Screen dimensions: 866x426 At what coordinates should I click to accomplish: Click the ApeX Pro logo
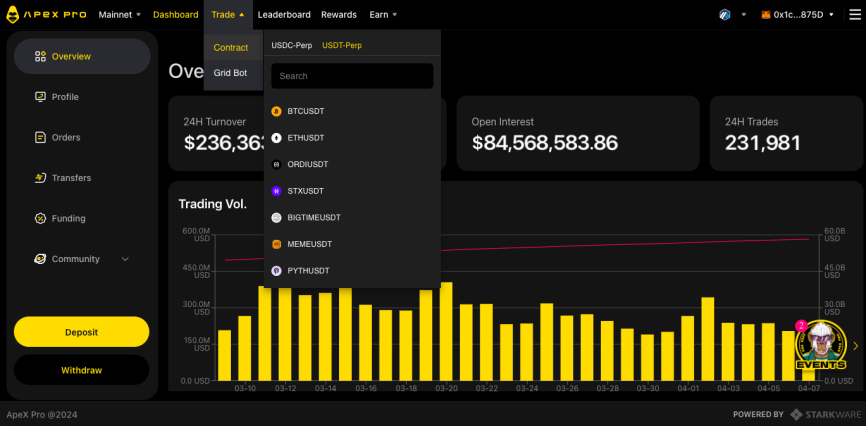[x=46, y=15]
